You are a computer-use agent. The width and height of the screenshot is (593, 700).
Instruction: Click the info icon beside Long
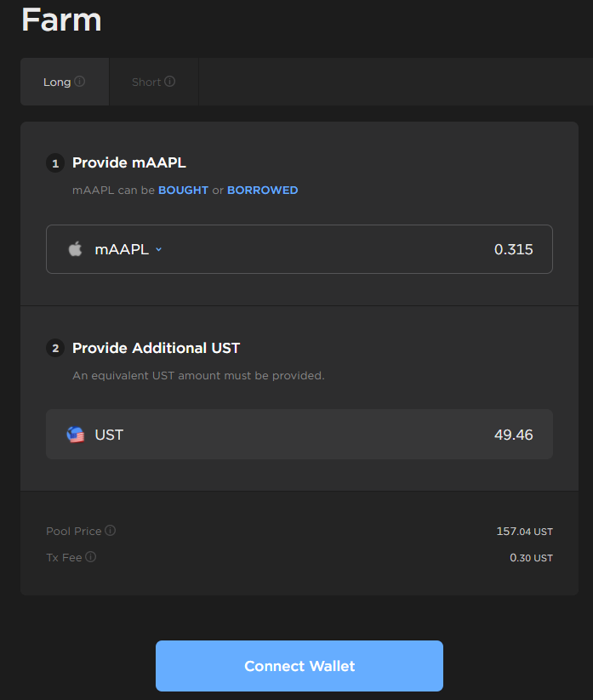click(x=80, y=82)
